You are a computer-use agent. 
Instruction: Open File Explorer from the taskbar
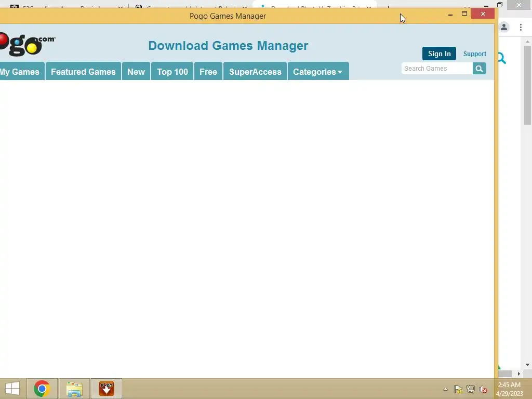pos(74,389)
